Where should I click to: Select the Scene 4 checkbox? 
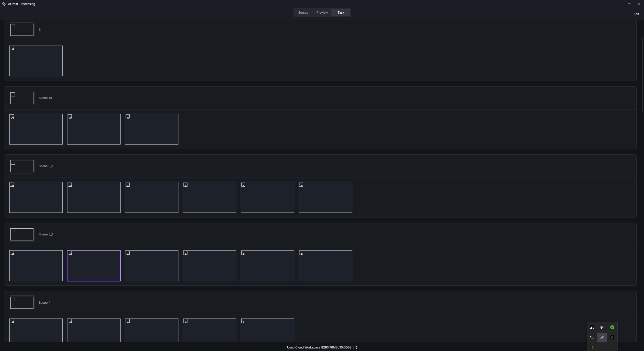click(x=13, y=299)
